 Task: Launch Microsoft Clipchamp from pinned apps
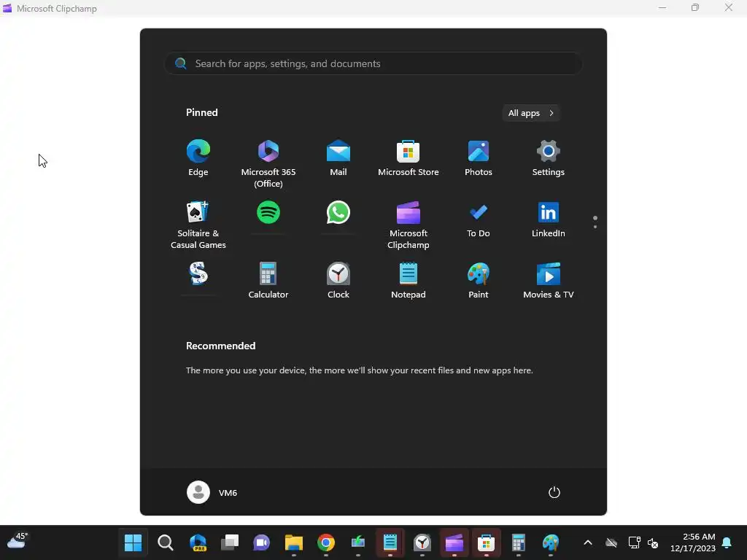point(409,225)
